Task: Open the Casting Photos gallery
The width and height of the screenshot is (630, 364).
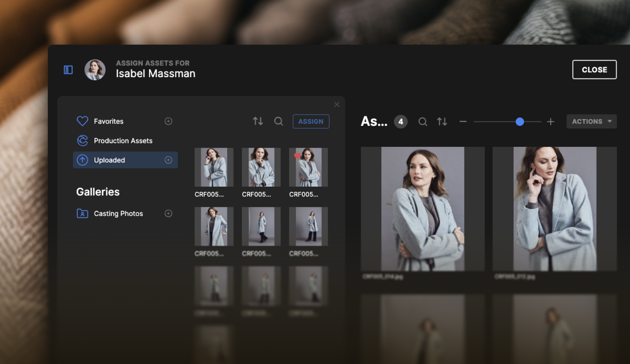Action: click(x=118, y=213)
